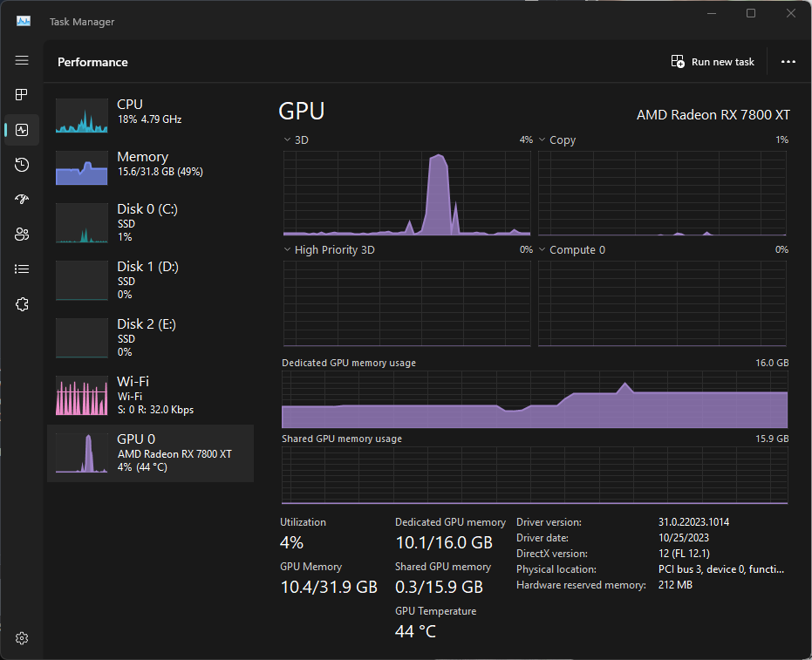Select the Memory performance entry
Viewport: 812px width, 660px height.
tap(150, 167)
